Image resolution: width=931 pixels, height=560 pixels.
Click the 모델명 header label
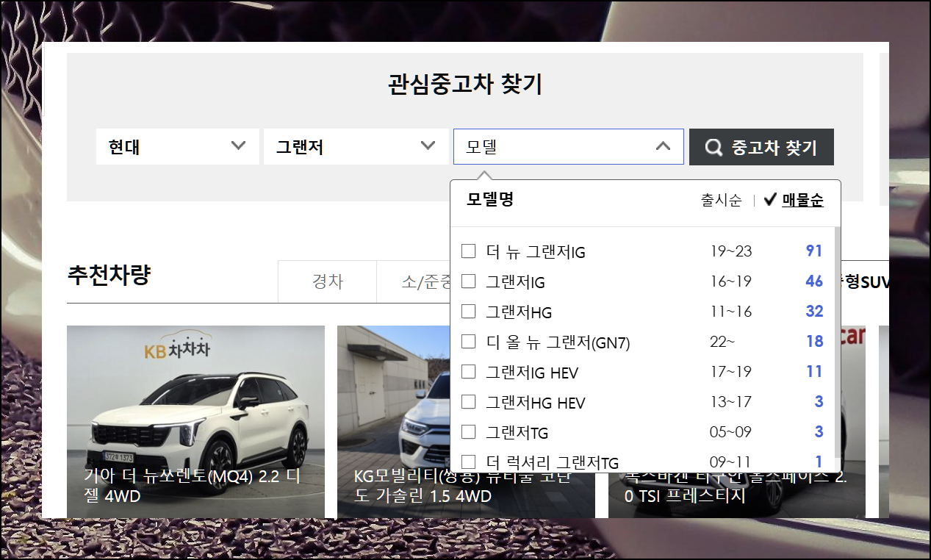click(490, 199)
